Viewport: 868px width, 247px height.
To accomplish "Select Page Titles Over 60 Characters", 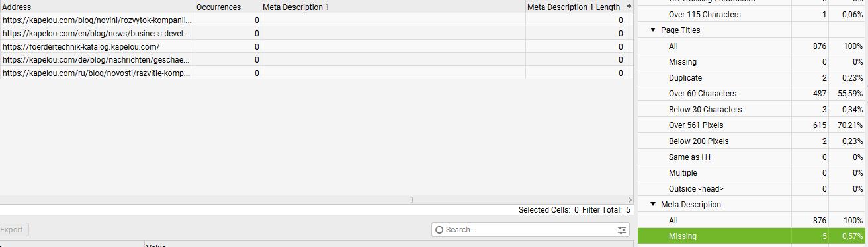I will pos(752,93).
